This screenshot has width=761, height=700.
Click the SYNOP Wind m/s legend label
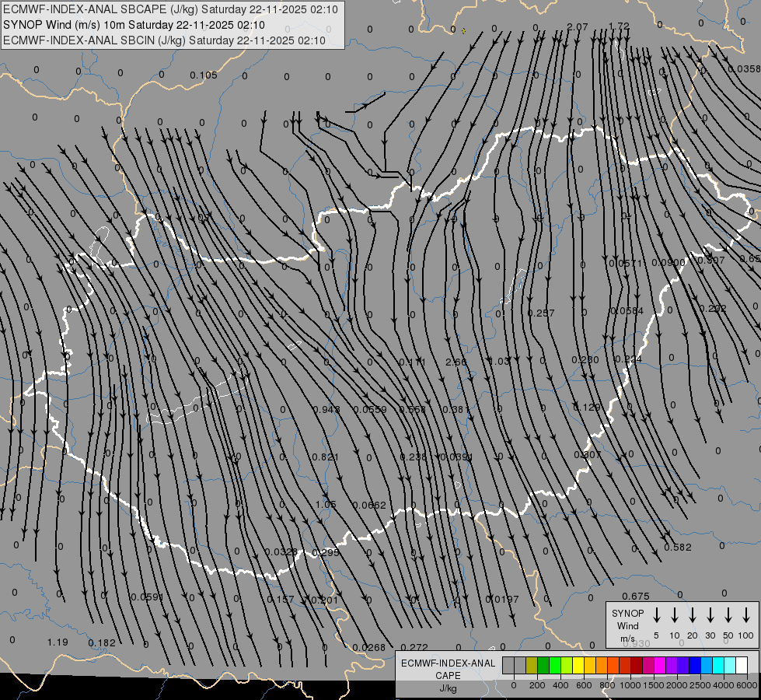point(627,625)
